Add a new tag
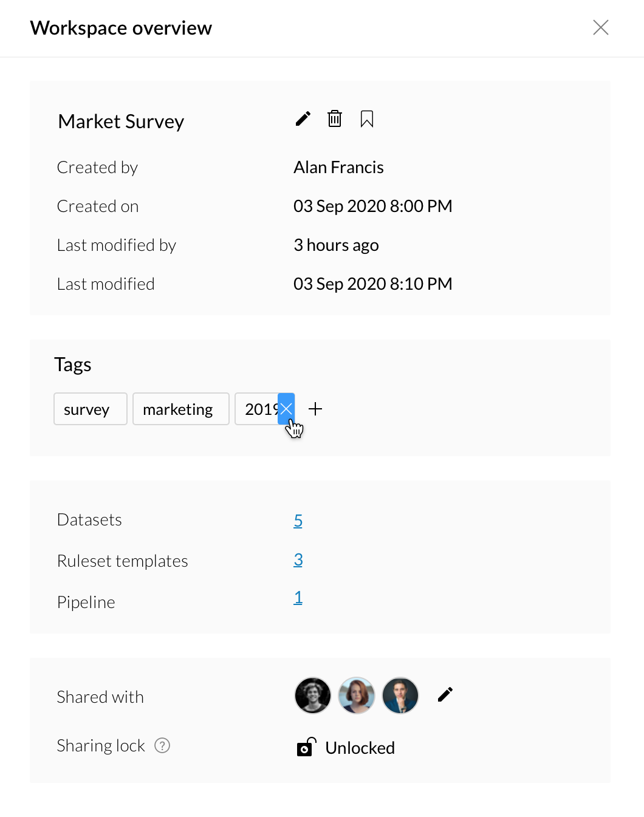644x817 pixels. (315, 409)
